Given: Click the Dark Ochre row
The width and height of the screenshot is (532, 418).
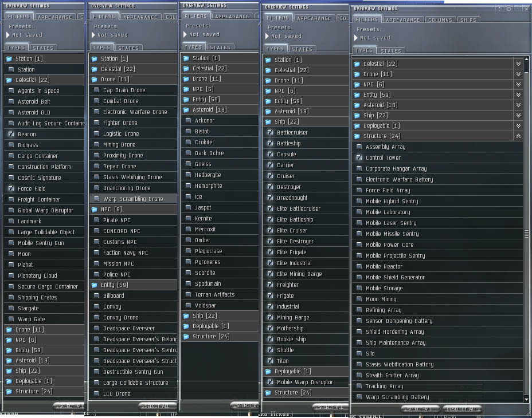Looking at the screenshot, I should click(x=220, y=153).
